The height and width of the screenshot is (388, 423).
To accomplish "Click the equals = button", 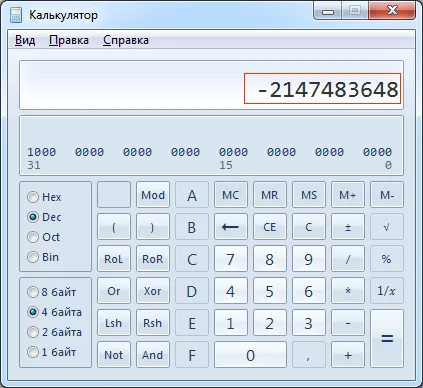I will pos(387,339).
